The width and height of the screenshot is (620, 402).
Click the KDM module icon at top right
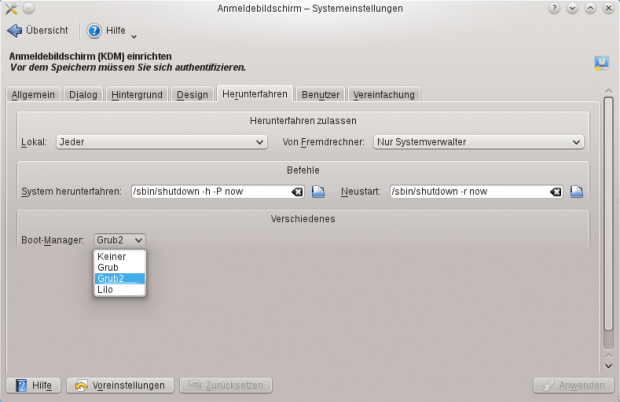[601, 63]
